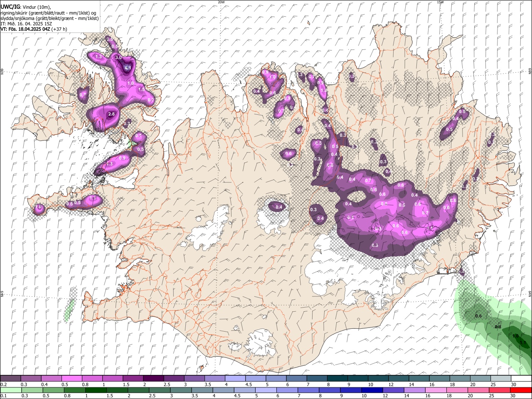The width and height of the screenshot is (532, 399).
Task: Select the 0.6 label in the green rain area
Action: (x=478, y=316)
